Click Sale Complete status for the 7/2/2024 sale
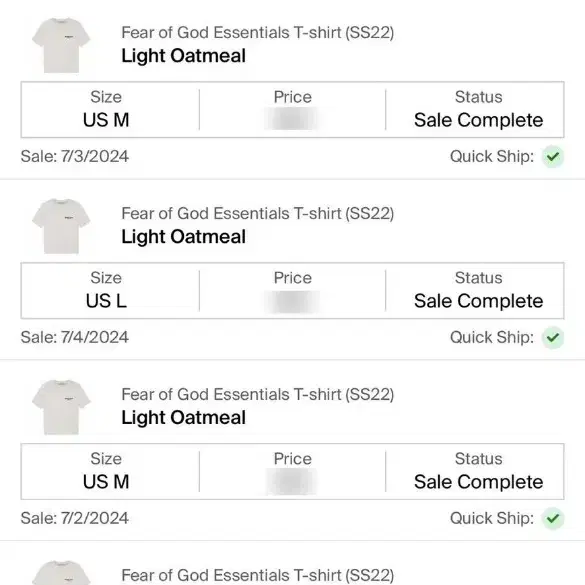This screenshot has height=585, width=585. click(478, 482)
